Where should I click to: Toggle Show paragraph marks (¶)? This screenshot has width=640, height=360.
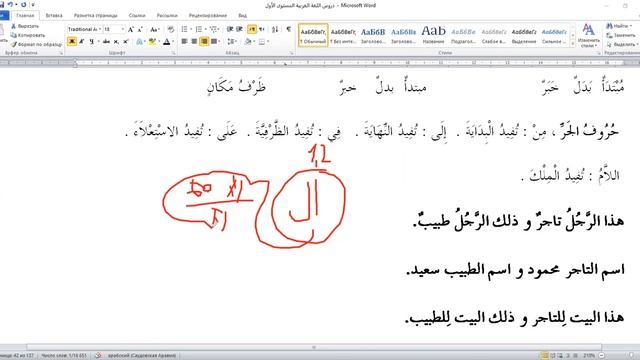[289, 29]
